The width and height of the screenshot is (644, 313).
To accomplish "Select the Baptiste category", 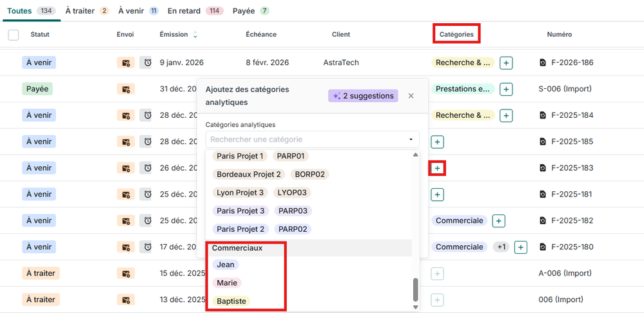I will click(231, 301).
